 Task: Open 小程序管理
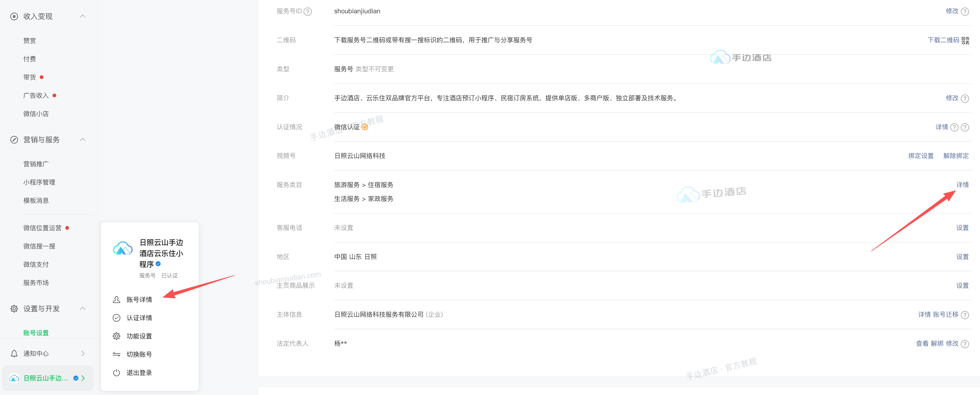[39, 182]
